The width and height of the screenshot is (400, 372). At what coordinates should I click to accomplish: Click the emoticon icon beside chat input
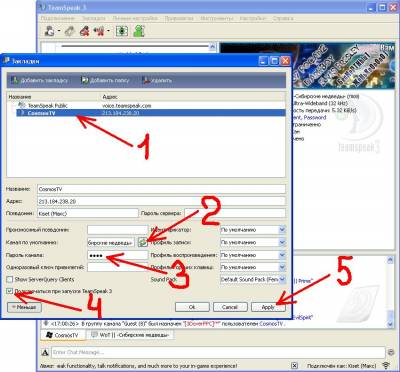[391, 352]
